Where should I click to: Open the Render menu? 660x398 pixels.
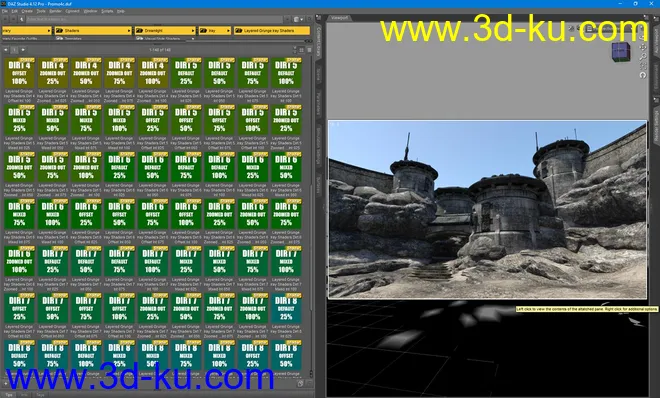[55, 11]
